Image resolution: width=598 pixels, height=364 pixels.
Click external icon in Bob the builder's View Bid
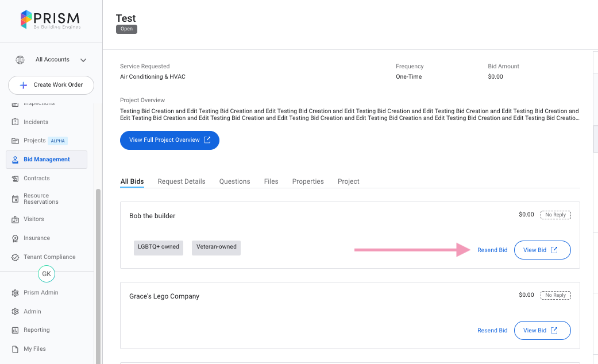click(554, 250)
